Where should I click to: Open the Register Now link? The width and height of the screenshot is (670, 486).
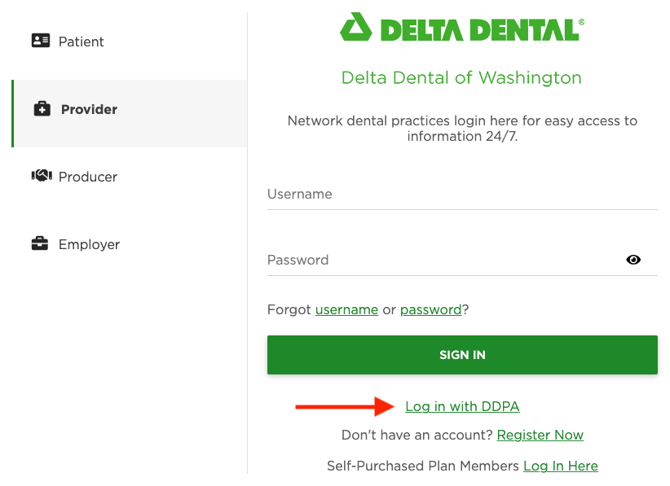tap(540, 435)
